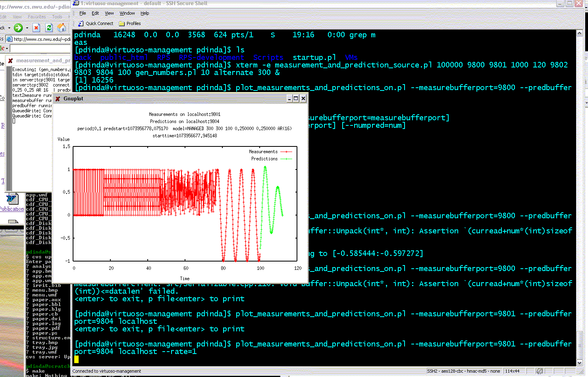The width and height of the screenshot is (588, 377).
Task: Open the Edit menu in SSH Secure Shell
Action: click(x=95, y=13)
